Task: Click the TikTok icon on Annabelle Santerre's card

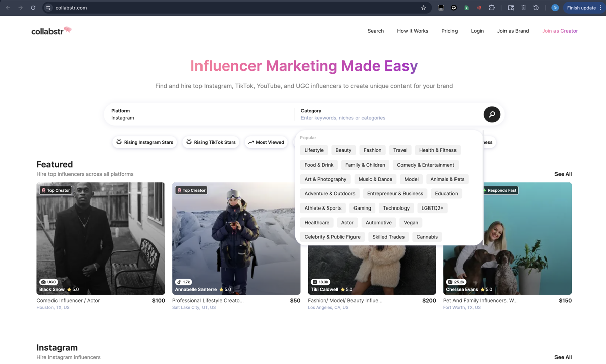Action: tap(180, 282)
